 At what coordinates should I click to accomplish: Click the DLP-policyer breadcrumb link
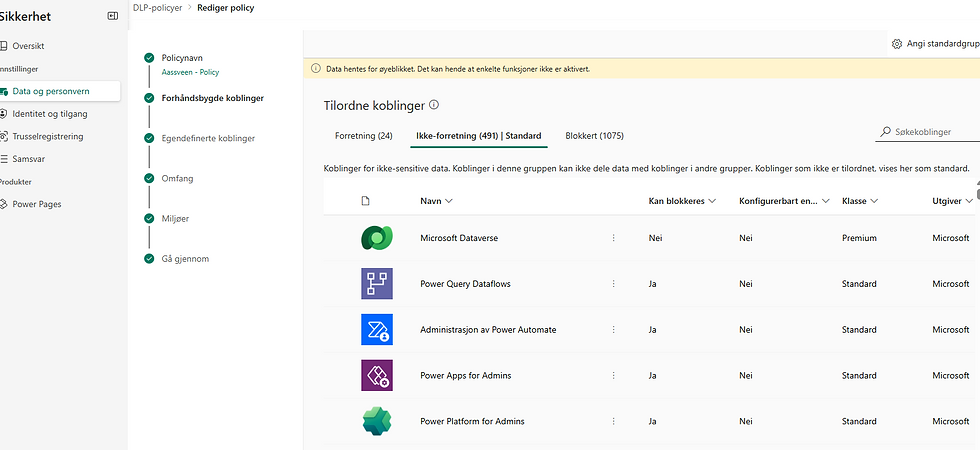click(156, 8)
